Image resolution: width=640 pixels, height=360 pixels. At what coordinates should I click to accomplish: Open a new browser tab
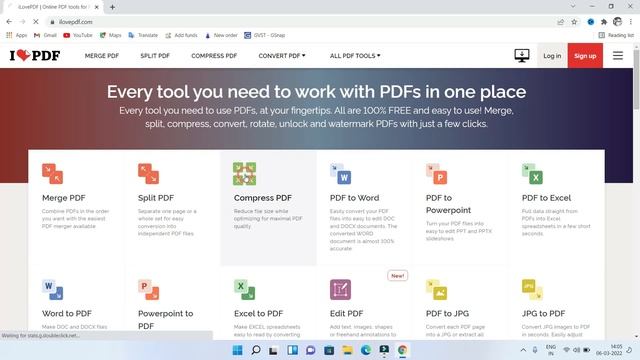112,7
